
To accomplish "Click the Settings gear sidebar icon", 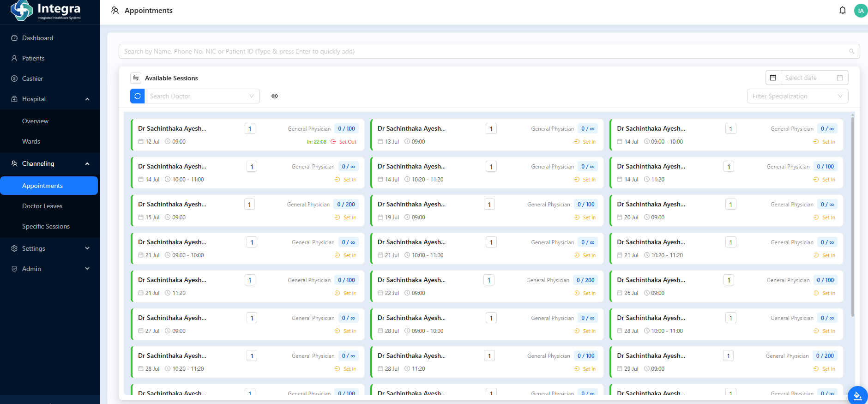I will tap(14, 248).
